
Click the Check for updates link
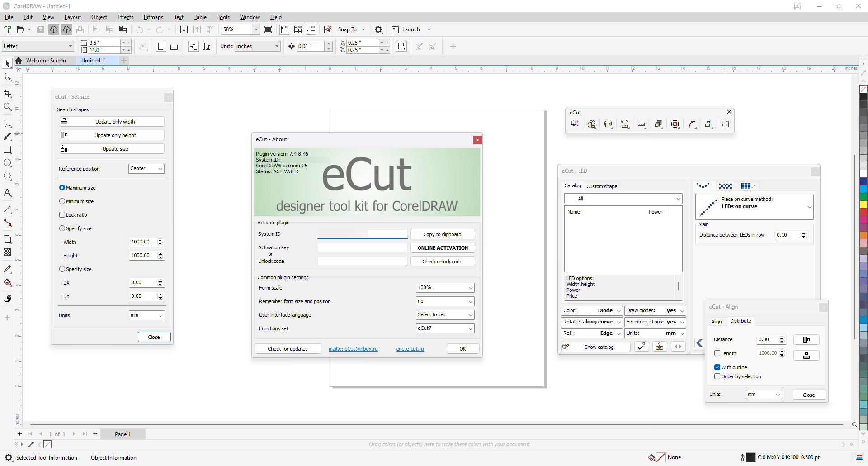pyautogui.click(x=288, y=348)
